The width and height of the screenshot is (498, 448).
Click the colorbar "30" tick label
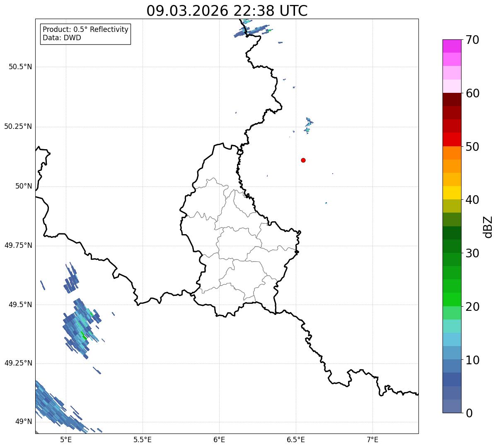click(x=472, y=253)
